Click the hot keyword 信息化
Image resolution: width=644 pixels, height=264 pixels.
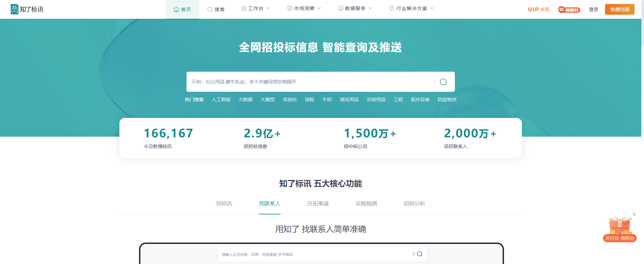(x=290, y=100)
